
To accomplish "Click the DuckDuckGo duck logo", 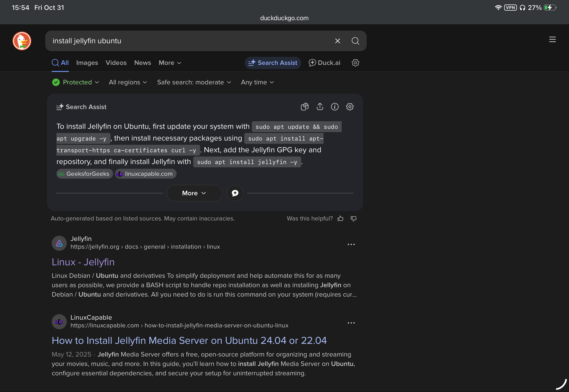I will tap(22, 41).
